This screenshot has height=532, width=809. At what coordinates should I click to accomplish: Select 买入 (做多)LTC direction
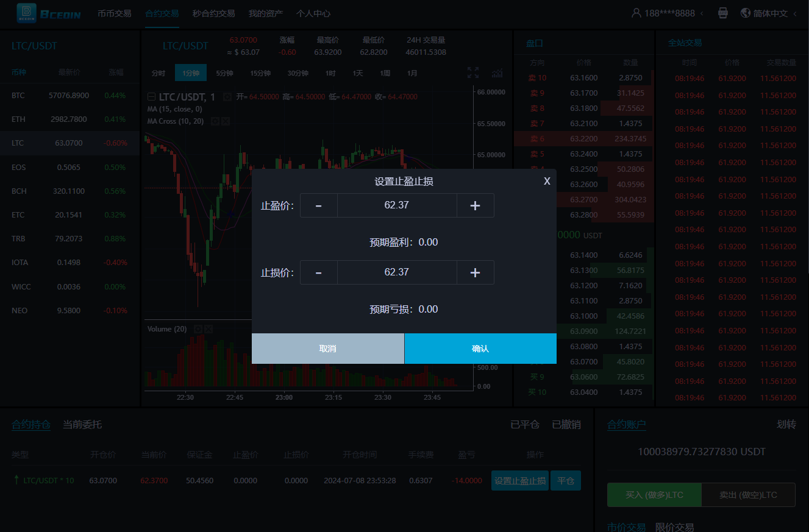[654, 495]
